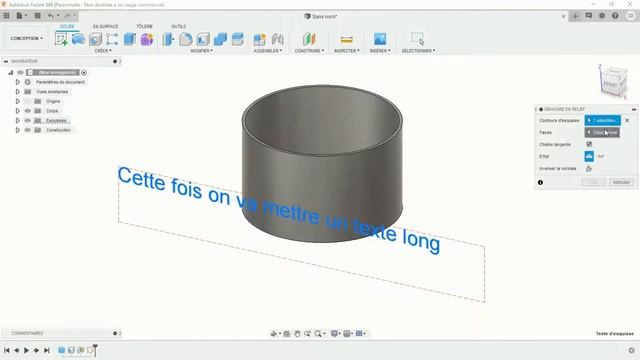Hide the Corps folder

28,111
